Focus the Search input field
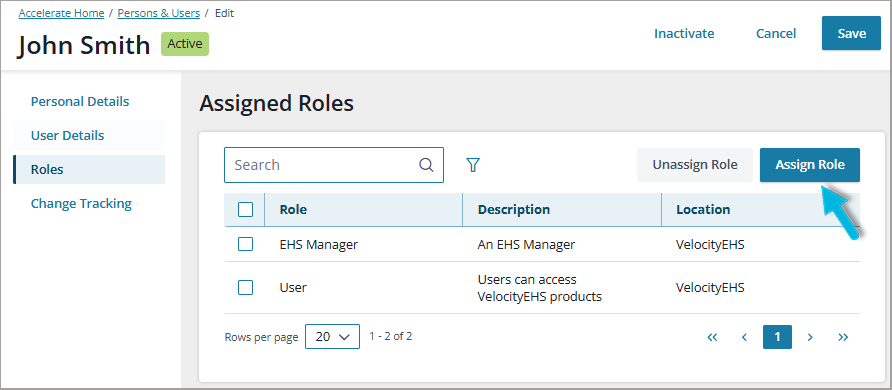This screenshot has width=892, height=390. pyautogui.click(x=334, y=165)
